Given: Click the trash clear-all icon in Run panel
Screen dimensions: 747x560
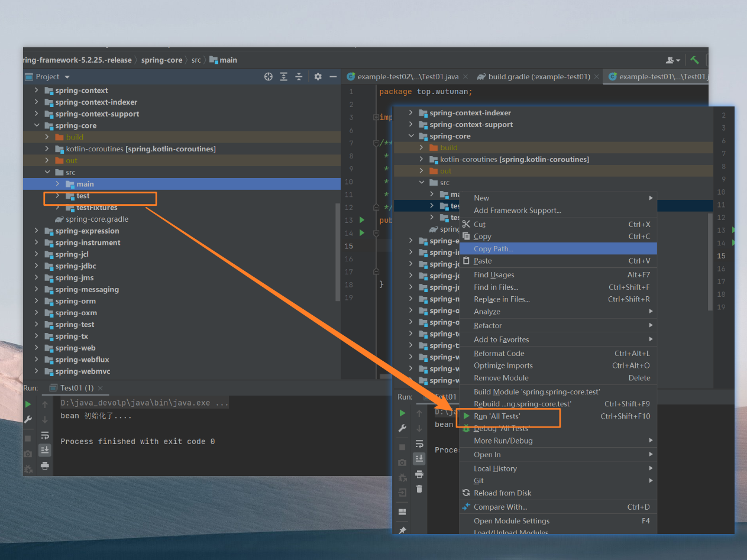Looking at the screenshot, I should (x=419, y=488).
